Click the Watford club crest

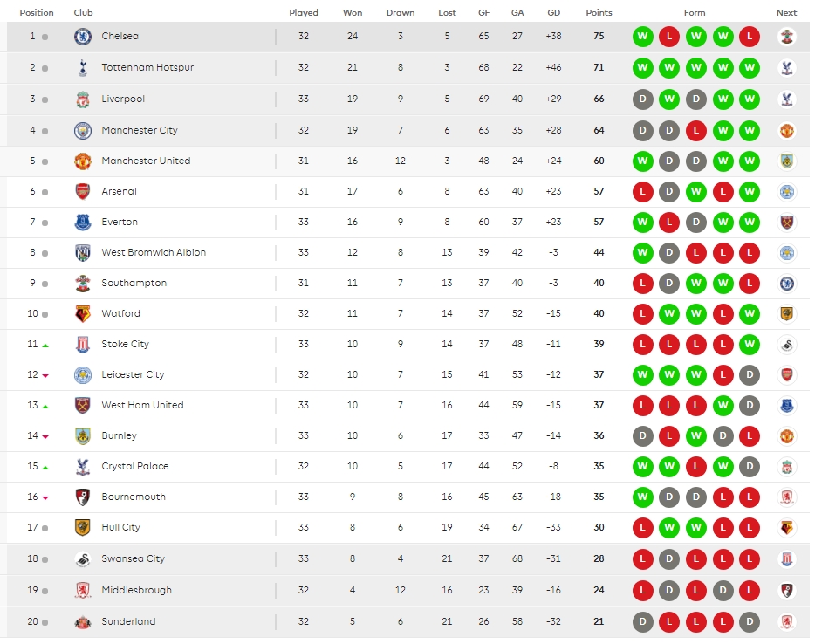[83, 314]
